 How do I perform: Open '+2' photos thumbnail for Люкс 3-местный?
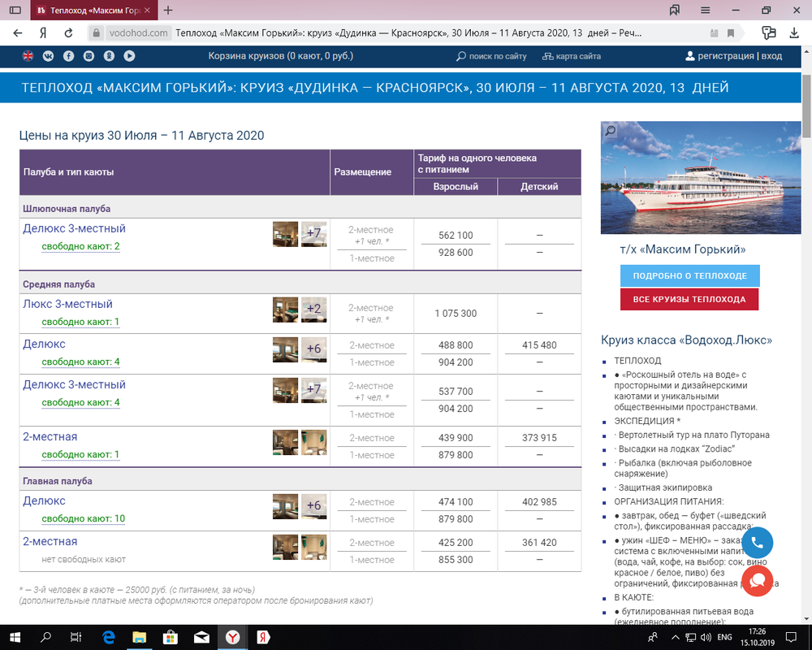click(313, 310)
